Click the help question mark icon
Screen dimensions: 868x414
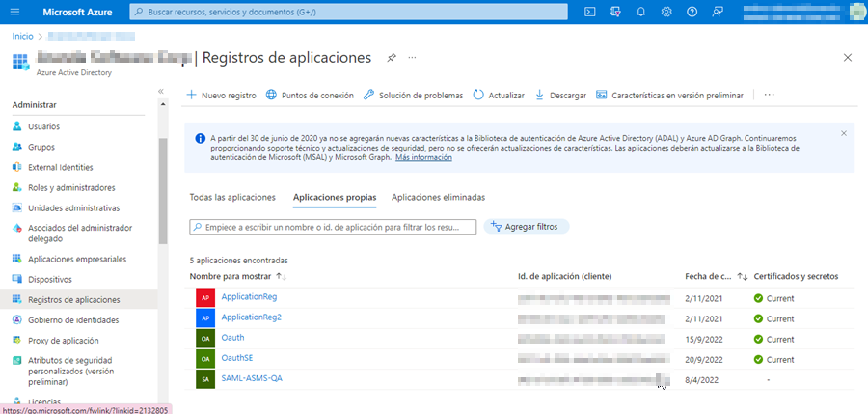pyautogui.click(x=692, y=12)
